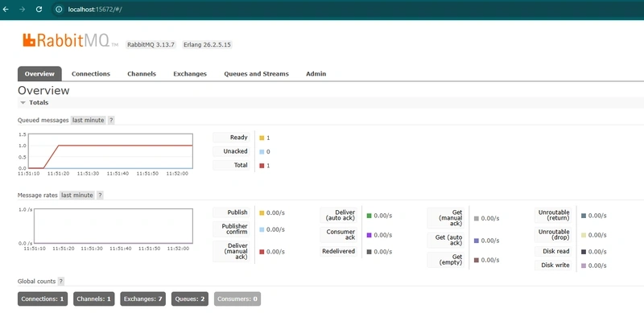The width and height of the screenshot is (644, 313).
Task: Reload the page with the refresh icon
Action: point(39,9)
